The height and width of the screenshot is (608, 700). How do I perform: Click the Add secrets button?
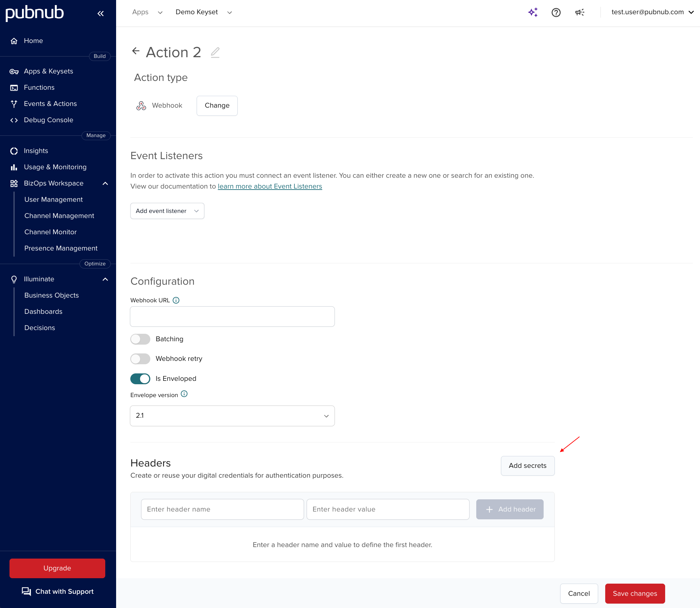tap(527, 465)
